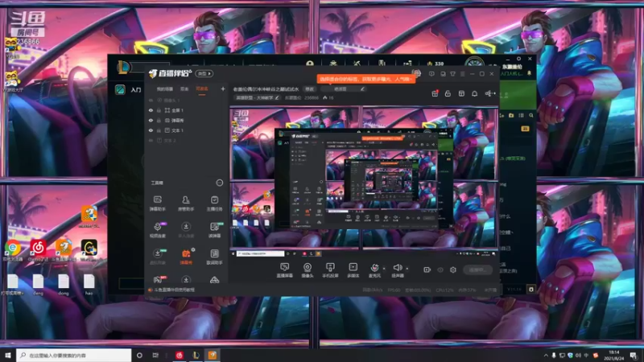Click the grey start-stream button at bottom right
Viewport: 644px width, 362px height.
477,269
